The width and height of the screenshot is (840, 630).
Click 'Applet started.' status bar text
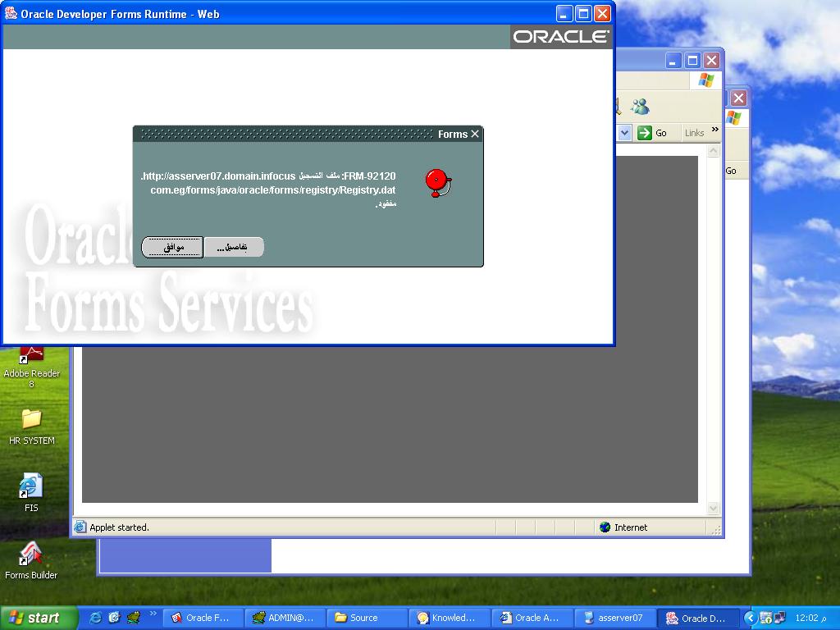[x=120, y=527]
